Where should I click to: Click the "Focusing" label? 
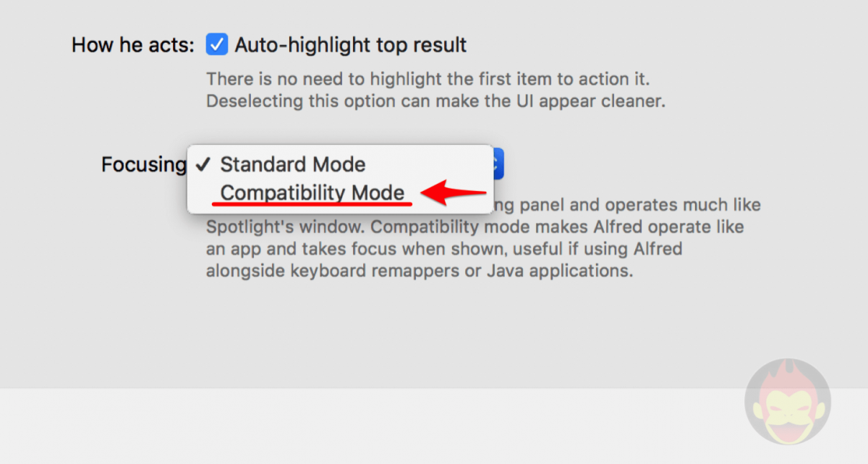(143, 165)
